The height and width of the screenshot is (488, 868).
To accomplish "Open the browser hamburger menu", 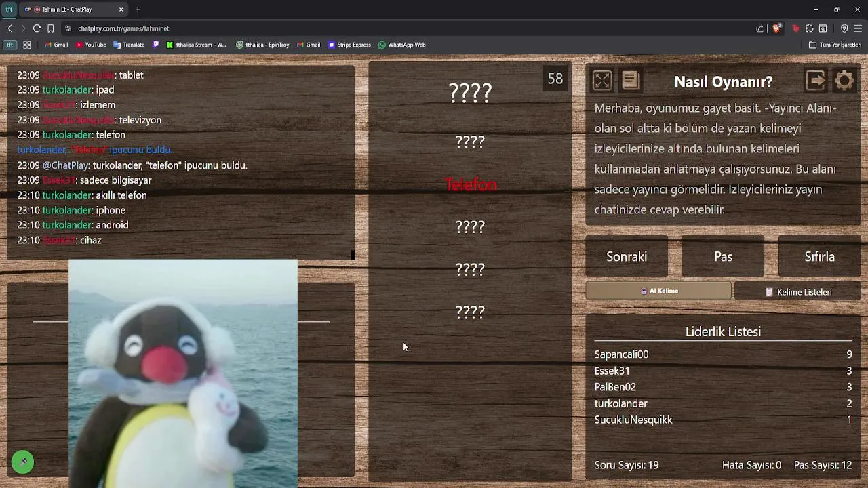I will tap(858, 28).
